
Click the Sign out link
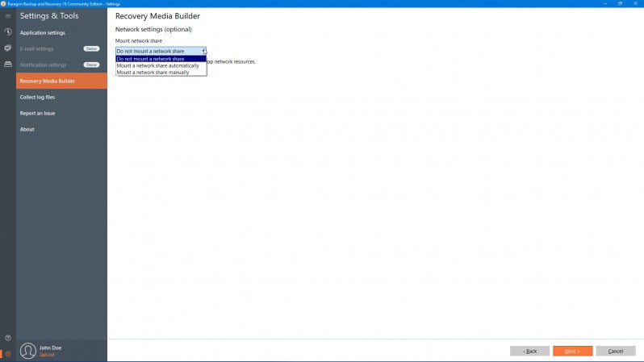[47, 355]
